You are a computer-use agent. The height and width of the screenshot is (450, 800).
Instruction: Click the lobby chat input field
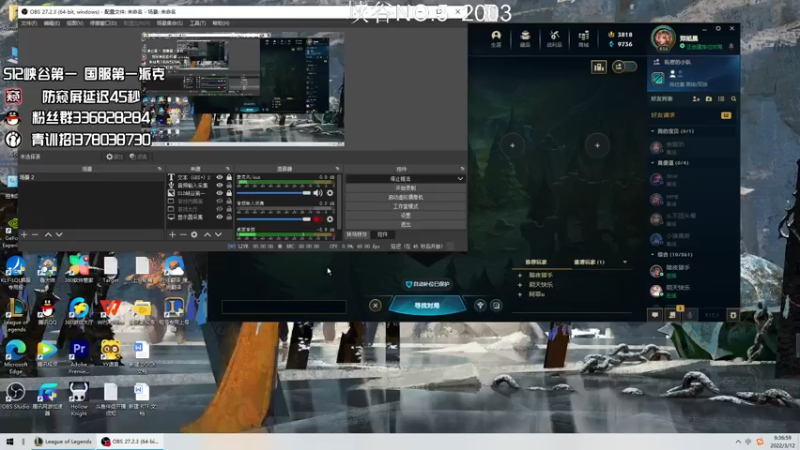coord(284,307)
